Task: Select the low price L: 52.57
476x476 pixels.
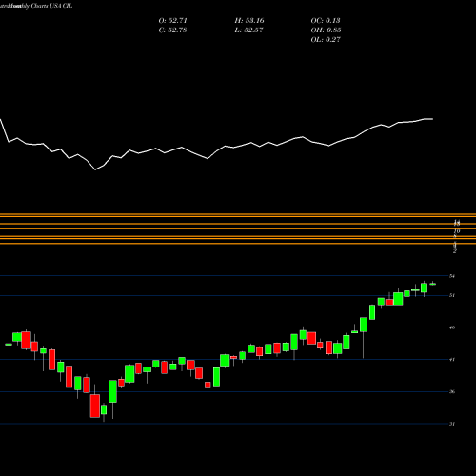Action: pos(249,30)
